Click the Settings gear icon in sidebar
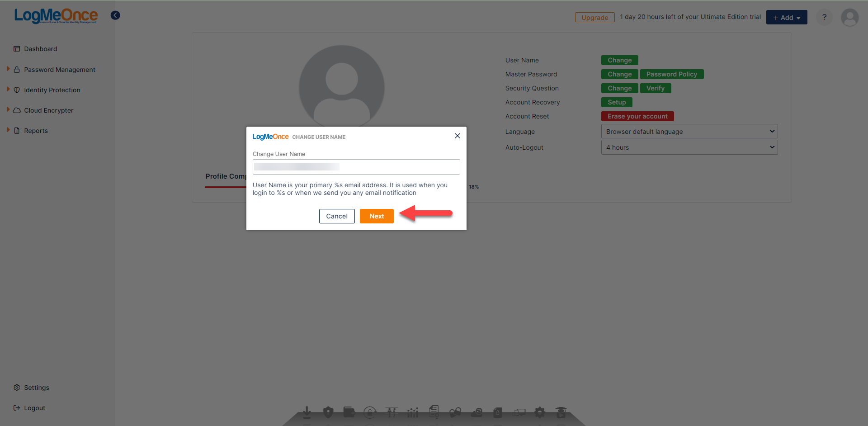 click(17, 388)
